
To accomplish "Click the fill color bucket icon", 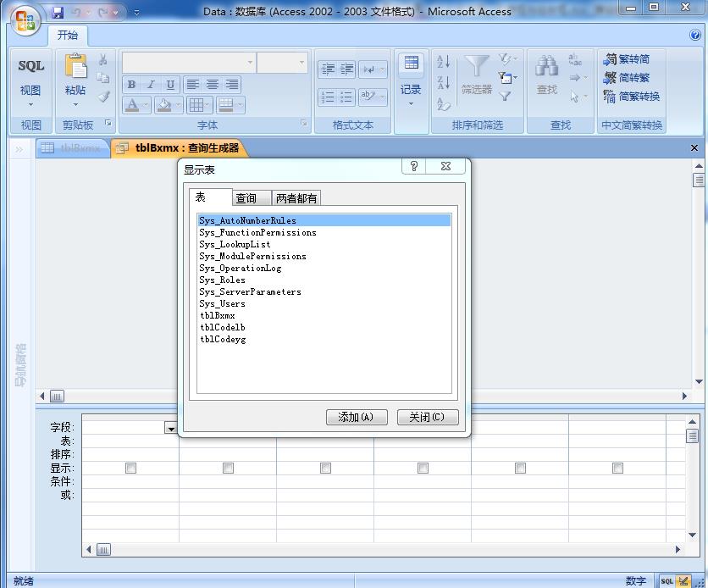I will click(x=163, y=105).
